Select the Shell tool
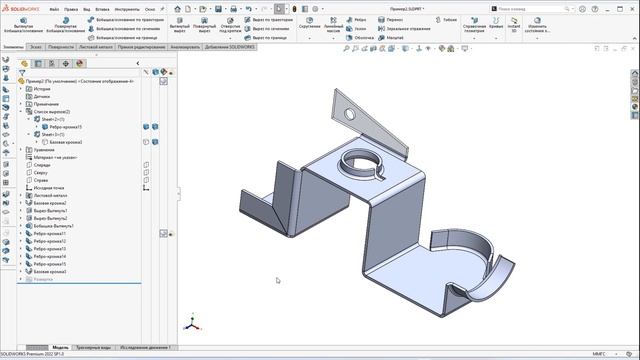 (x=360, y=38)
